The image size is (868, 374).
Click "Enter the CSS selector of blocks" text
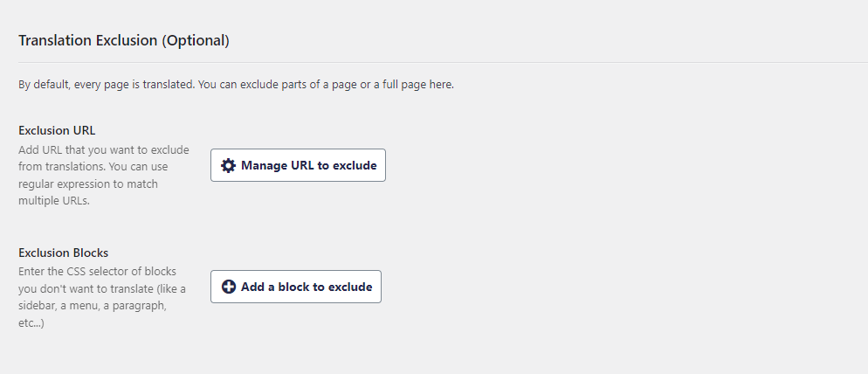point(100,272)
